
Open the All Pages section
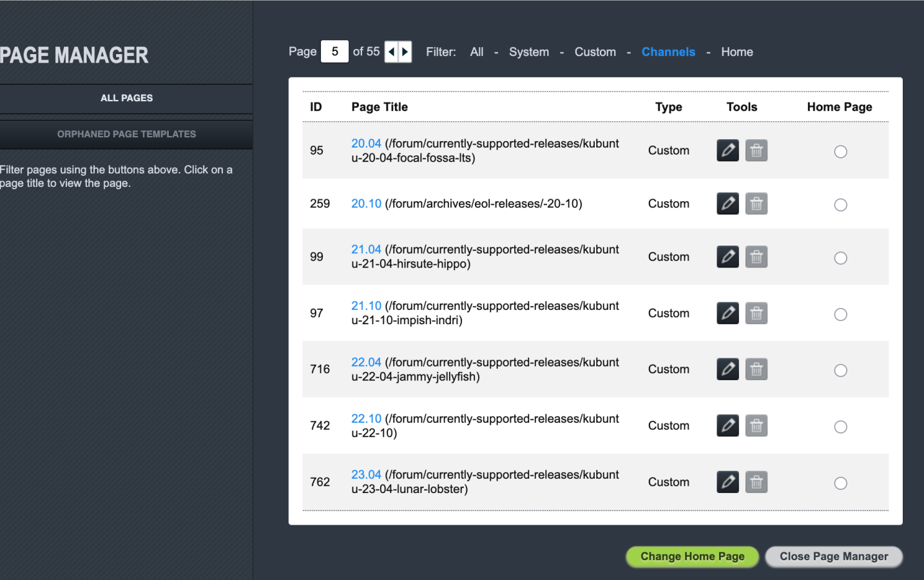tap(126, 98)
